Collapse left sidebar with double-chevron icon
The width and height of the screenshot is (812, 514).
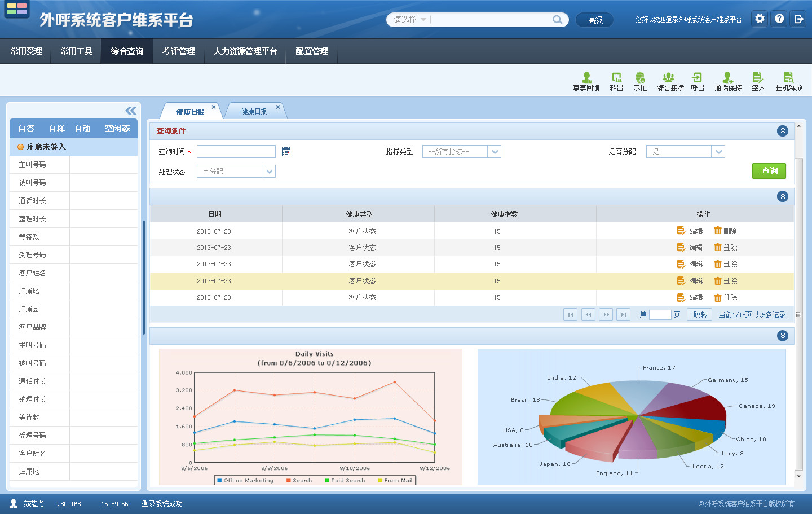click(131, 111)
